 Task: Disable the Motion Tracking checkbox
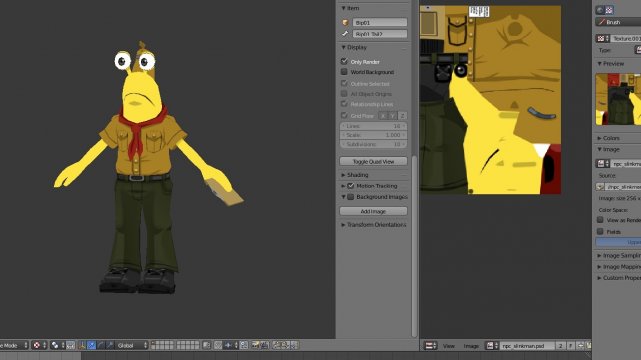point(351,186)
